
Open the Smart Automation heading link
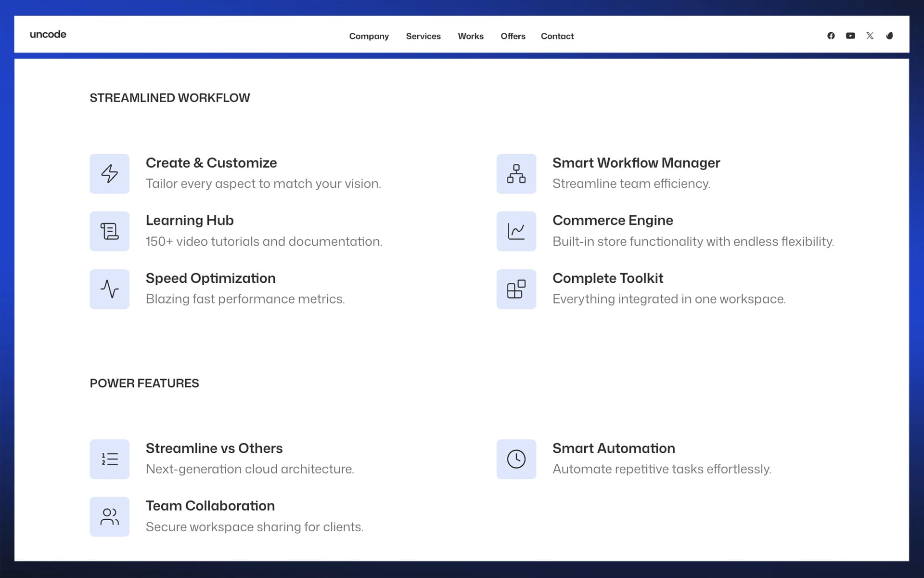[x=613, y=448]
